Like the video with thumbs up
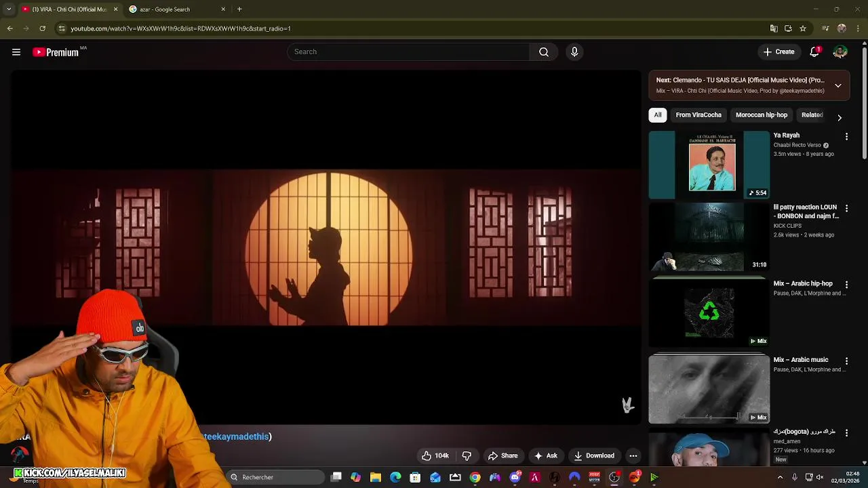The width and height of the screenshot is (868, 488). point(435,456)
